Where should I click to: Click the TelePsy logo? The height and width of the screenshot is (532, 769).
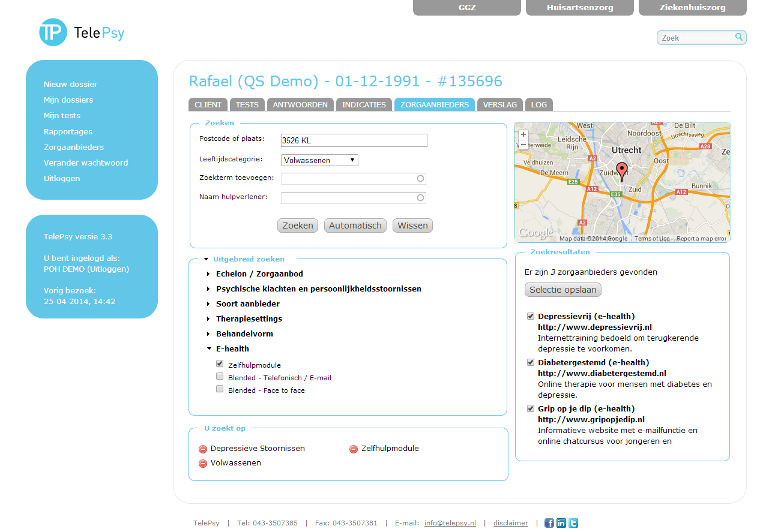81,33
